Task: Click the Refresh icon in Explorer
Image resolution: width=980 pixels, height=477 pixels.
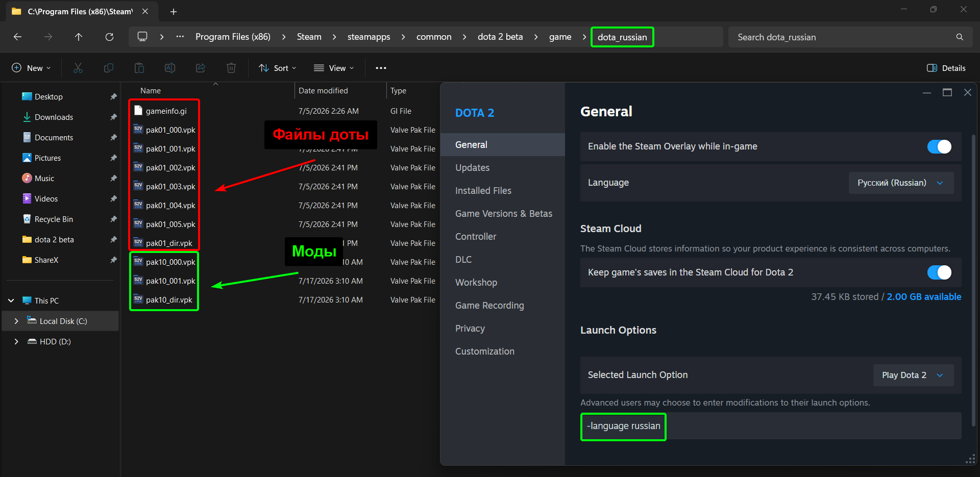Action: (x=109, y=37)
